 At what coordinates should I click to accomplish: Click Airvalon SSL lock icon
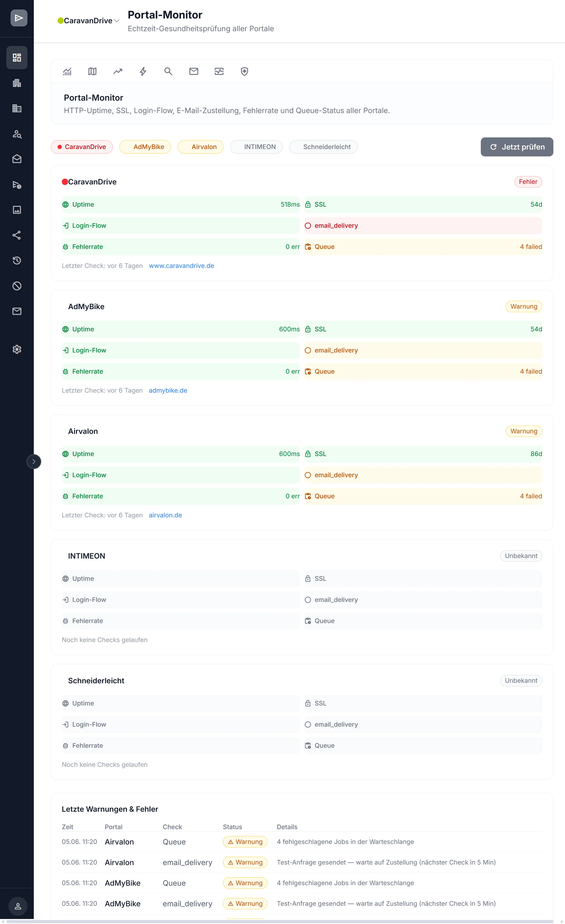click(308, 454)
